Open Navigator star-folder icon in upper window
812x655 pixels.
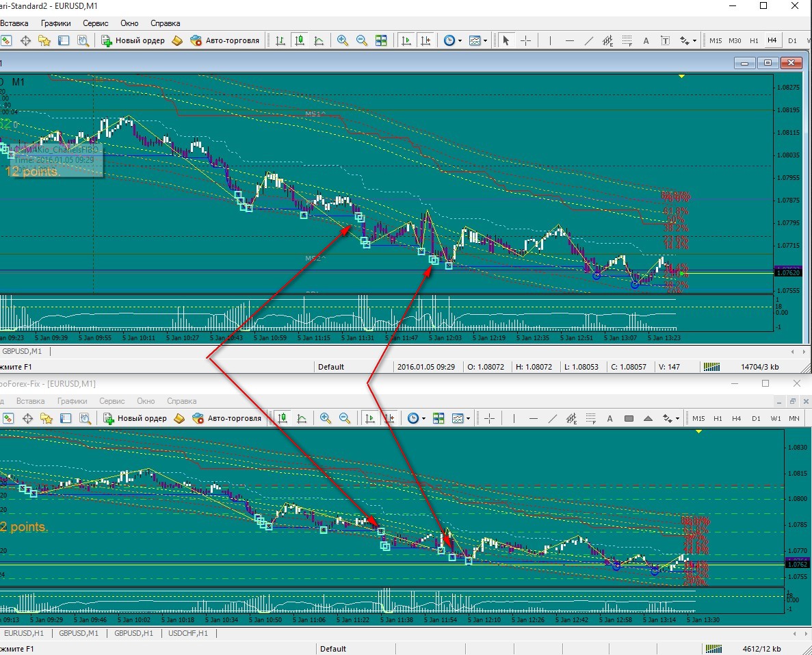(44, 40)
